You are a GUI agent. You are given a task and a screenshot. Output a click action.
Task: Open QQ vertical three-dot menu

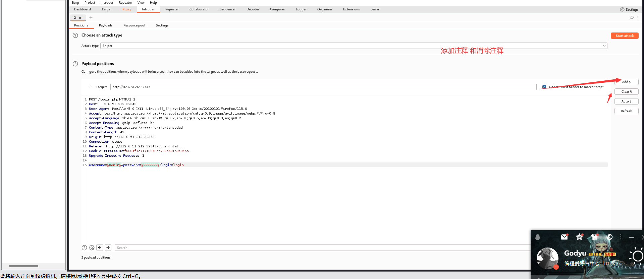621,237
